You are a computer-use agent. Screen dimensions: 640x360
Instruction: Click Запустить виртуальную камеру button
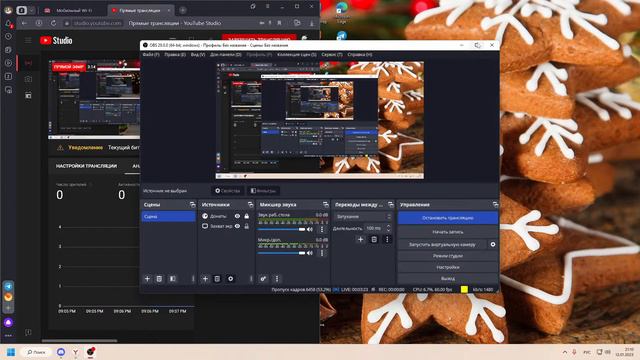[442, 244]
